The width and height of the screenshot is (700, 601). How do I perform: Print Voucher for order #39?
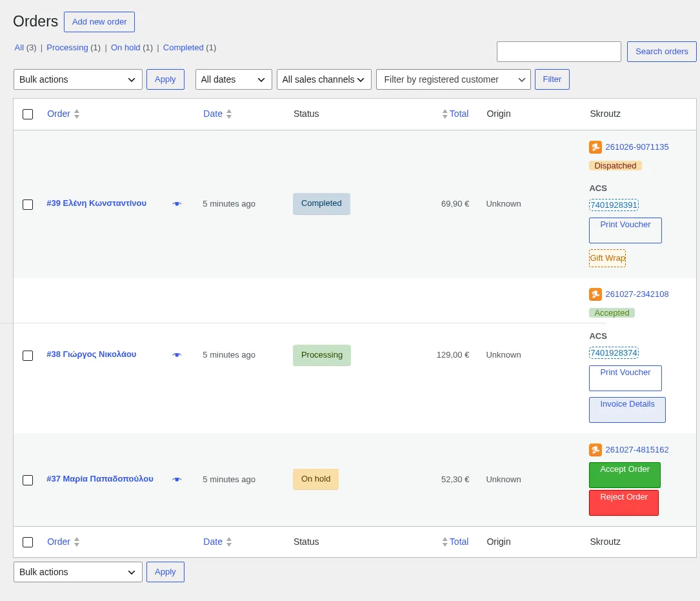point(625,230)
